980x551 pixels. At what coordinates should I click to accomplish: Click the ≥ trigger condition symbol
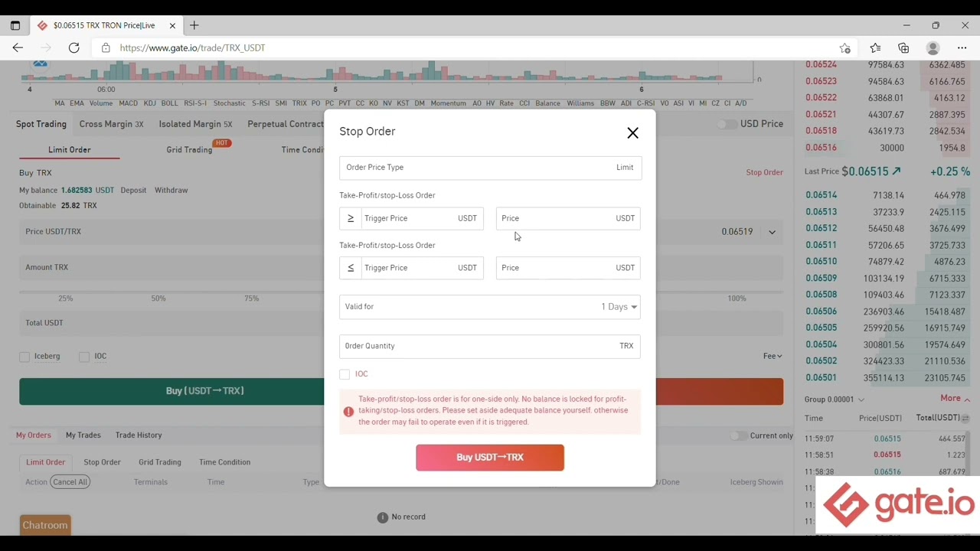pyautogui.click(x=351, y=218)
